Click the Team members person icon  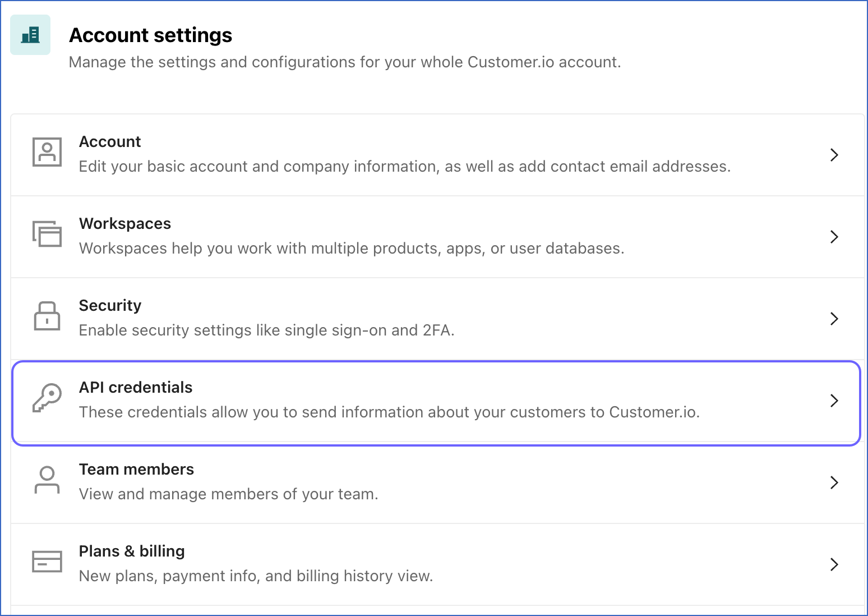[x=47, y=480]
